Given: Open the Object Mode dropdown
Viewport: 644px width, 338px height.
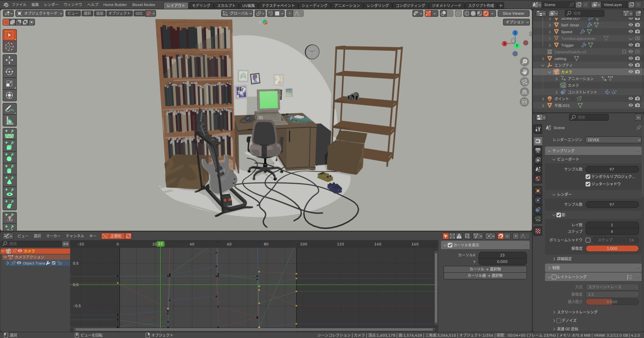Looking at the screenshot, I should 40,13.
